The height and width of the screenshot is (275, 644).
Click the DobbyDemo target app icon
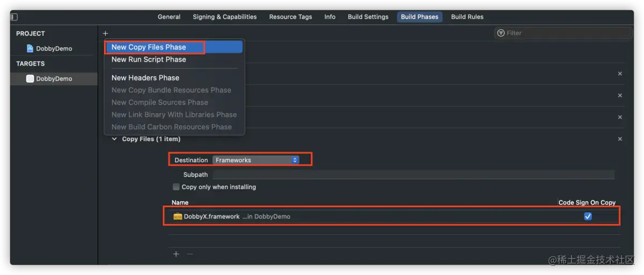point(30,78)
